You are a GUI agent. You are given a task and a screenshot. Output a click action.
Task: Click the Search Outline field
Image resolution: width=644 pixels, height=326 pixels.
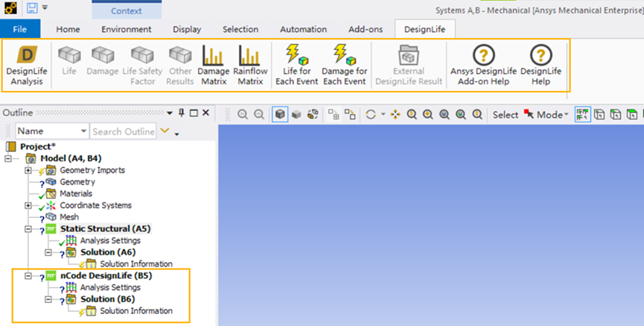pos(123,131)
